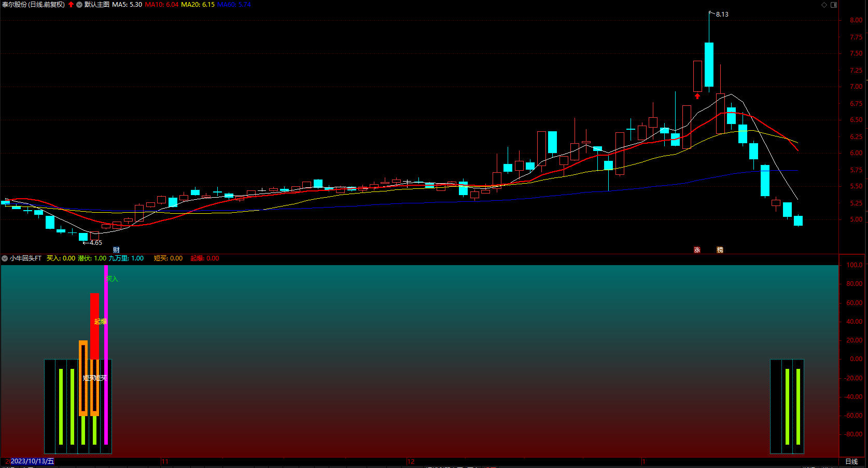Click the month 12 marker on time axis
The height and width of the screenshot is (468, 868).
pyautogui.click(x=411, y=462)
